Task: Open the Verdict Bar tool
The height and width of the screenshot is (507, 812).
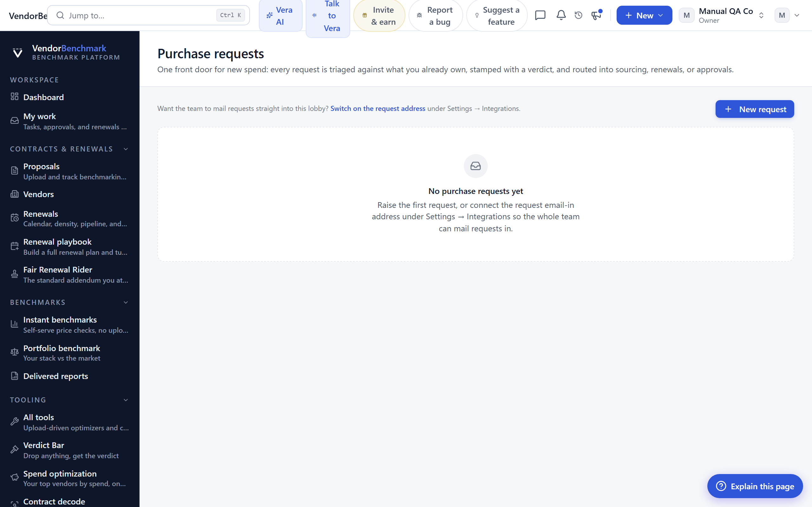Action: click(x=70, y=450)
